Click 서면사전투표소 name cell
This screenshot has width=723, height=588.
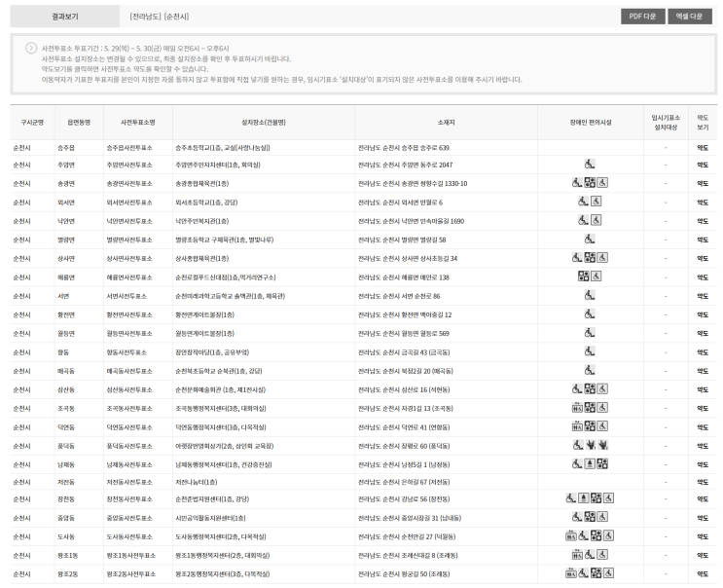coord(127,297)
